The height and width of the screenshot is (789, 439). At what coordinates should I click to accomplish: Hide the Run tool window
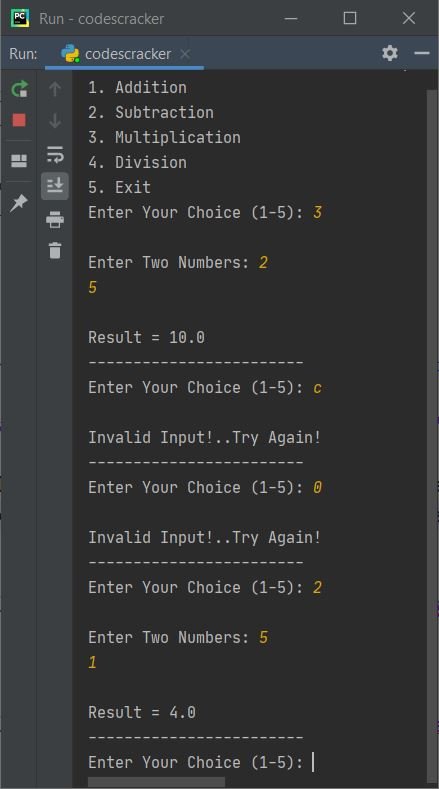click(x=421, y=53)
